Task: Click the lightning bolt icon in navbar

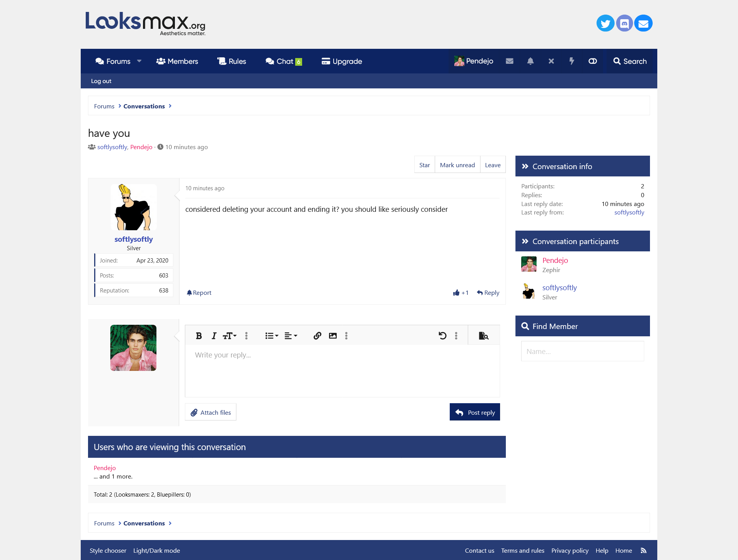Action: (x=572, y=61)
